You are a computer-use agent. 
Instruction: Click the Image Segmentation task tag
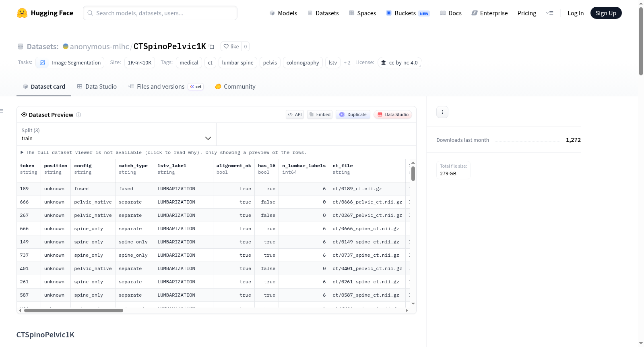(70, 62)
